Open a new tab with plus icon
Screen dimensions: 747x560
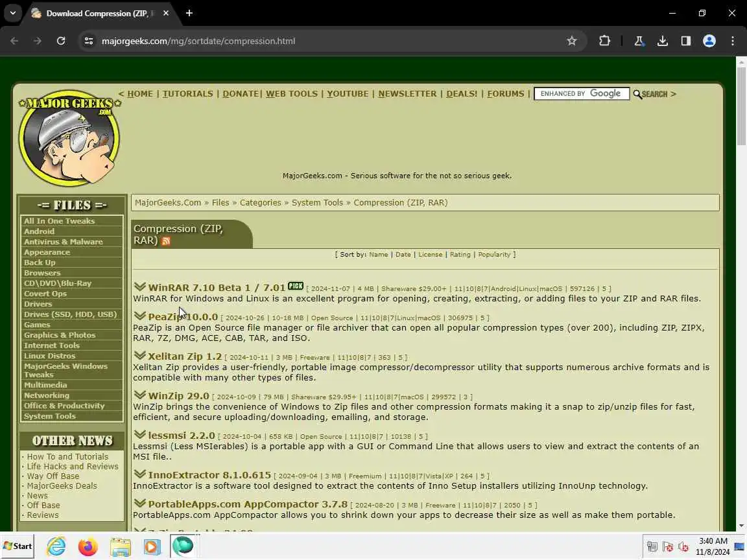[x=189, y=14]
